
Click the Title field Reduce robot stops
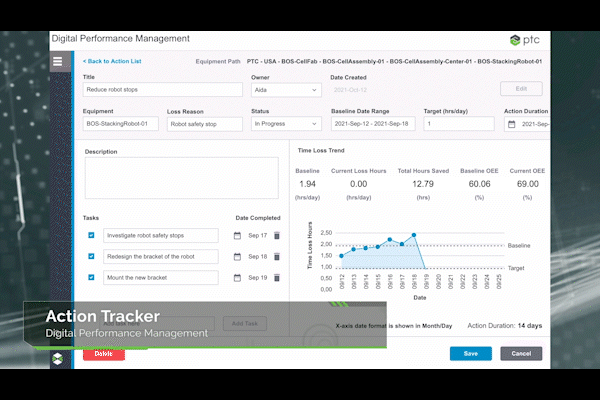[163, 90]
